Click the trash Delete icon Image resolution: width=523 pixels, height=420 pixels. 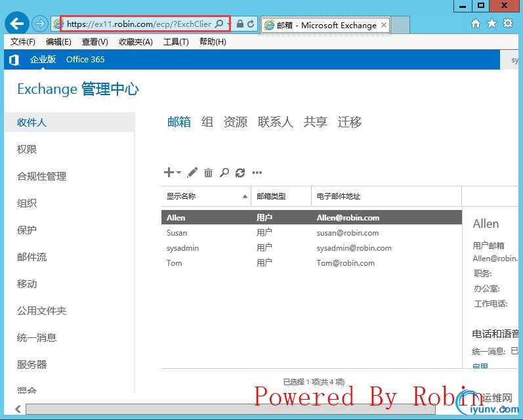[208, 173]
